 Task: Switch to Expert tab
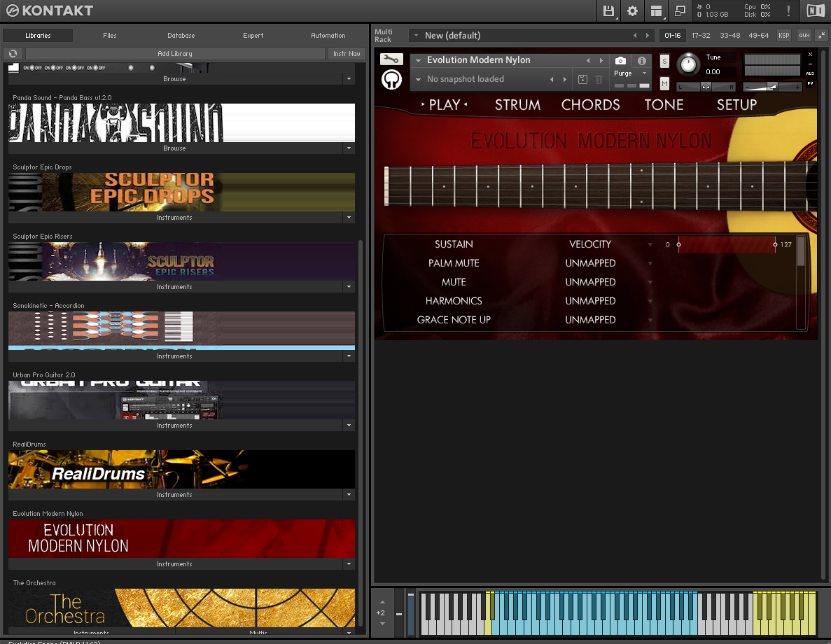click(253, 36)
